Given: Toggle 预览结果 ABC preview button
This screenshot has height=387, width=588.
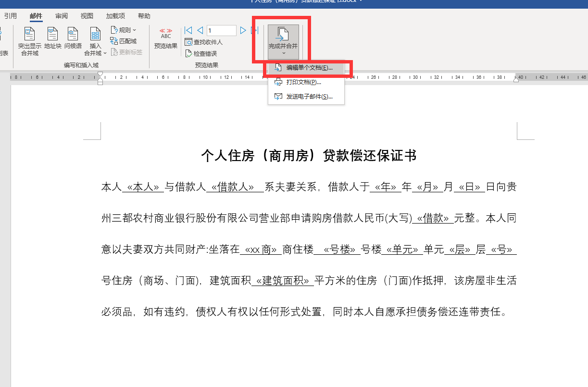Looking at the screenshot, I should (166, 38).
